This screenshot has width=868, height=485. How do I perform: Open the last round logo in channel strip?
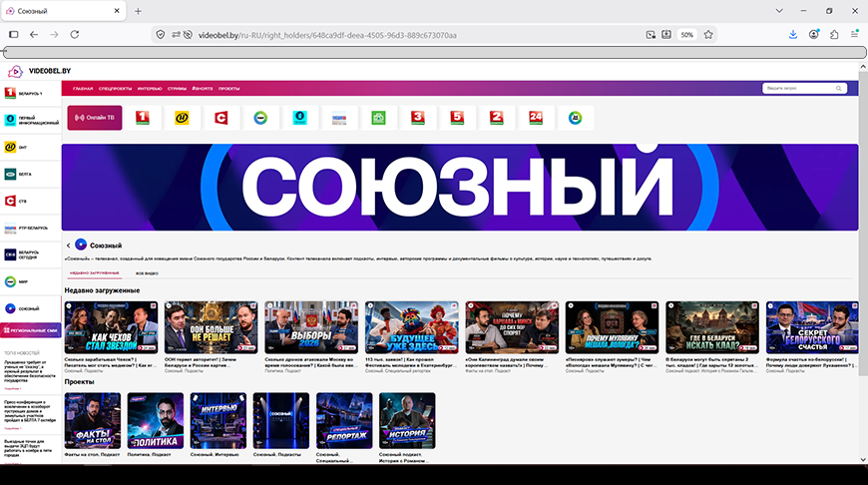click(575, 118)
